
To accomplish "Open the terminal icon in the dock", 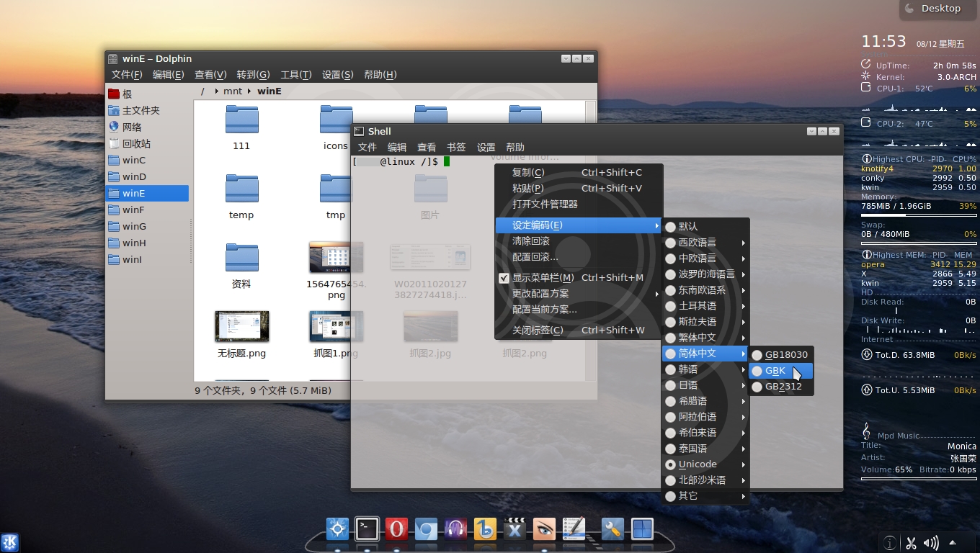I will 367,529.
